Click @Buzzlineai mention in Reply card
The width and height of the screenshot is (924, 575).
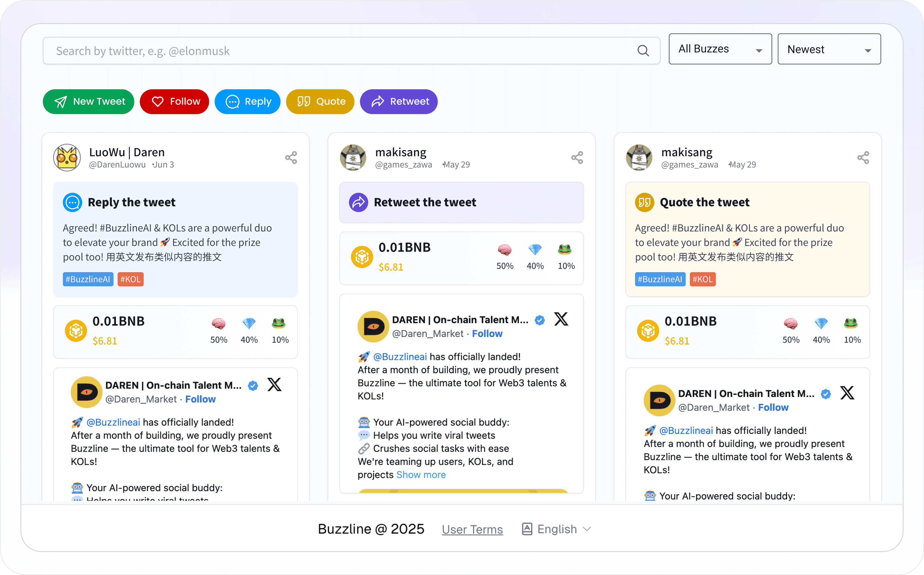click(113, 422)
